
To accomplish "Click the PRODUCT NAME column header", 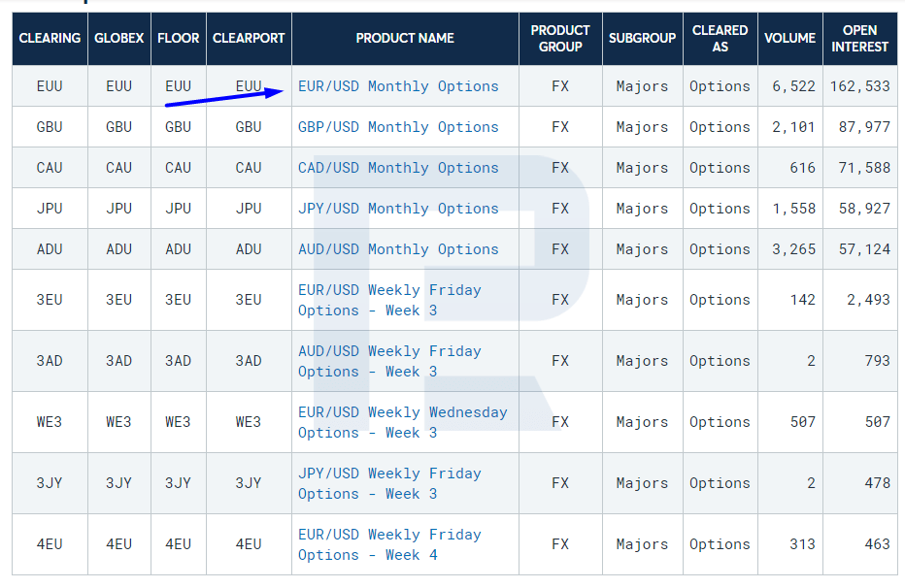I will pos(405,39).
